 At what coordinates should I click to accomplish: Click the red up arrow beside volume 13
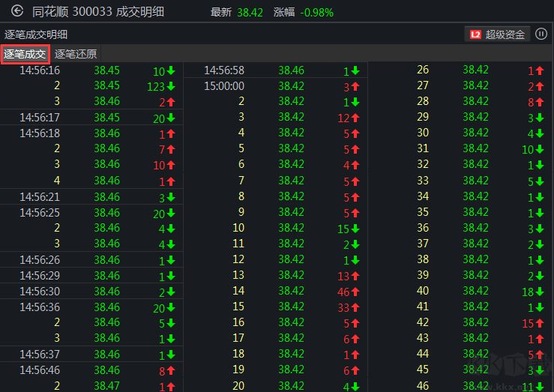[355, 275]
